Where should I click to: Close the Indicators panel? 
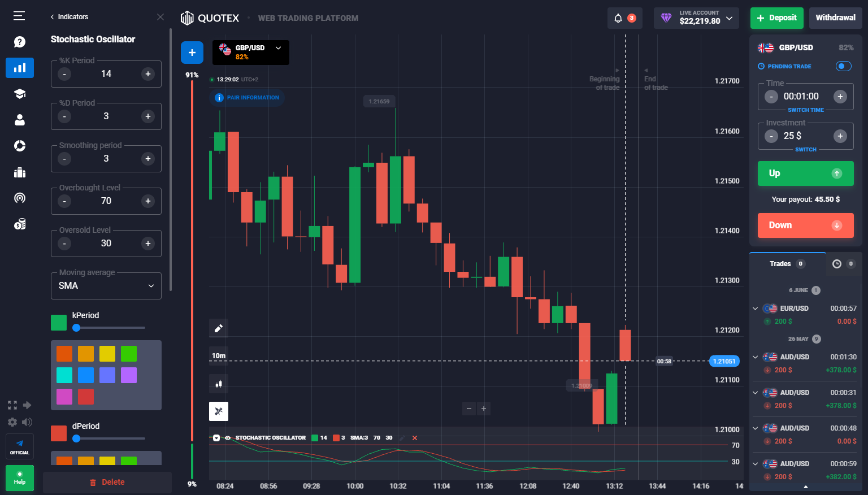(160, 17)
